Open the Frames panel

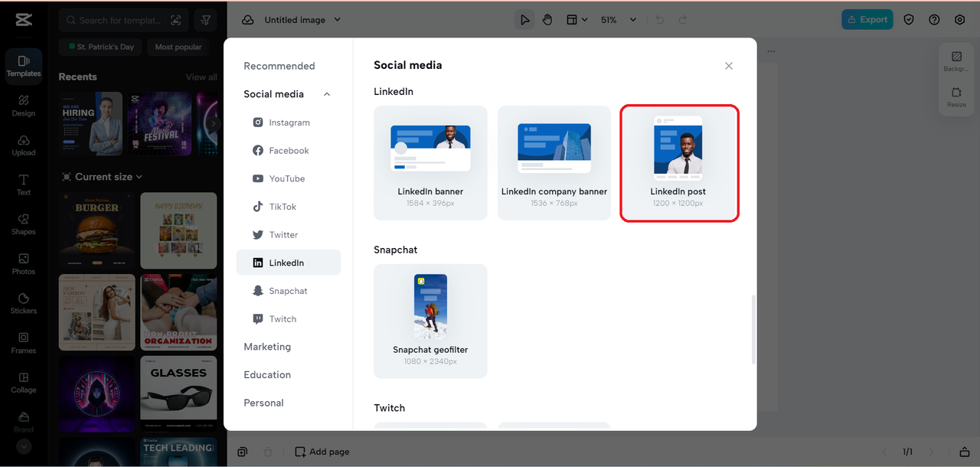point(23,344)
